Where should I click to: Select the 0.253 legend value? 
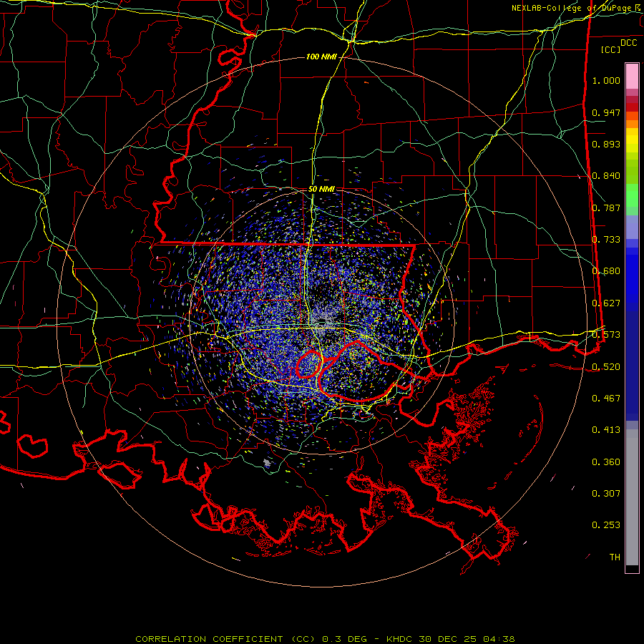click(606, 525)
